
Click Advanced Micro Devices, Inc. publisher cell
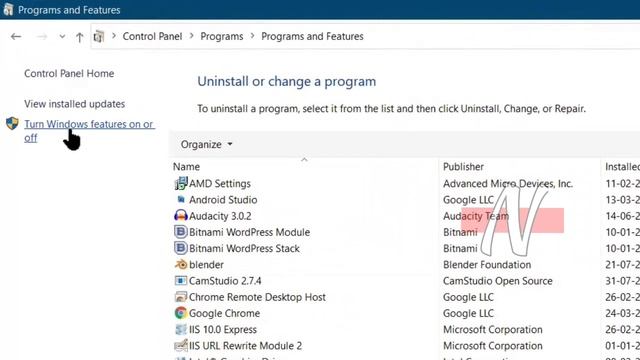click(508, 184)
